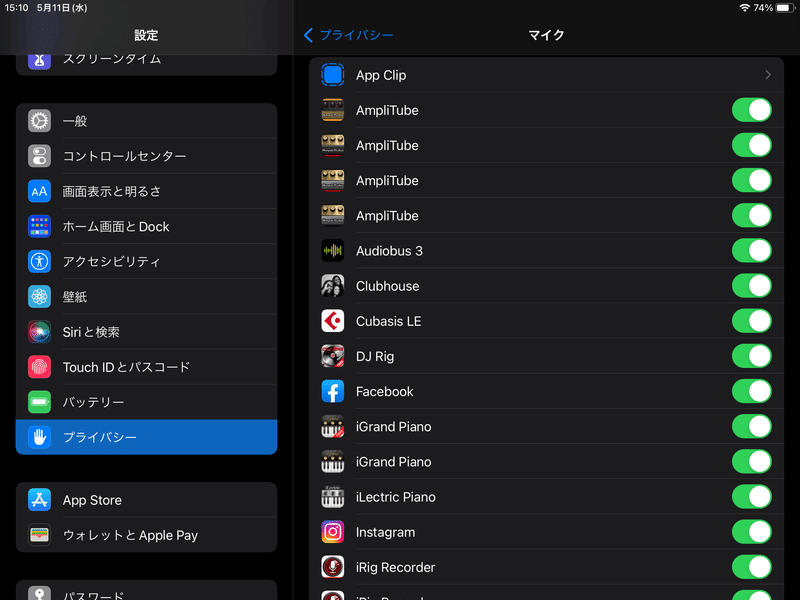Toggle iLectric Piano microphone switch
This screenshot has width=800, height=600.
(x=752, y=497)
